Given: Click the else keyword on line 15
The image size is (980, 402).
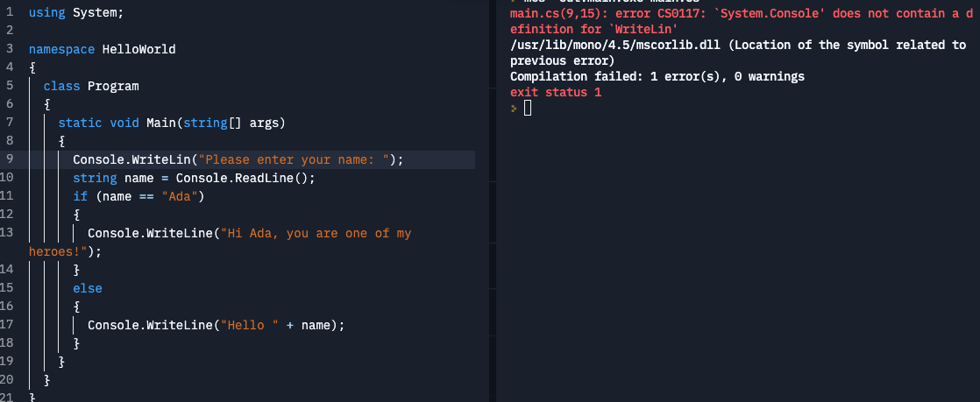Looking at the screenshot, I should point(88,288).
